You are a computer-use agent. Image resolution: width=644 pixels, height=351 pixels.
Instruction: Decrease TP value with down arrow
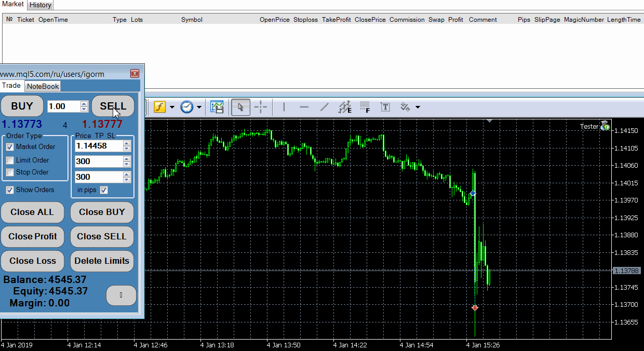click(127, 164)
